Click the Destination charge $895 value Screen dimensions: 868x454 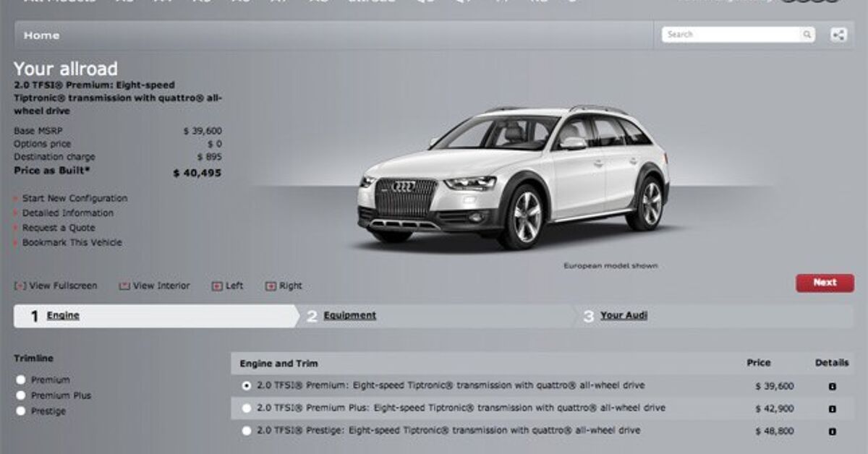[x=210, y=157]
